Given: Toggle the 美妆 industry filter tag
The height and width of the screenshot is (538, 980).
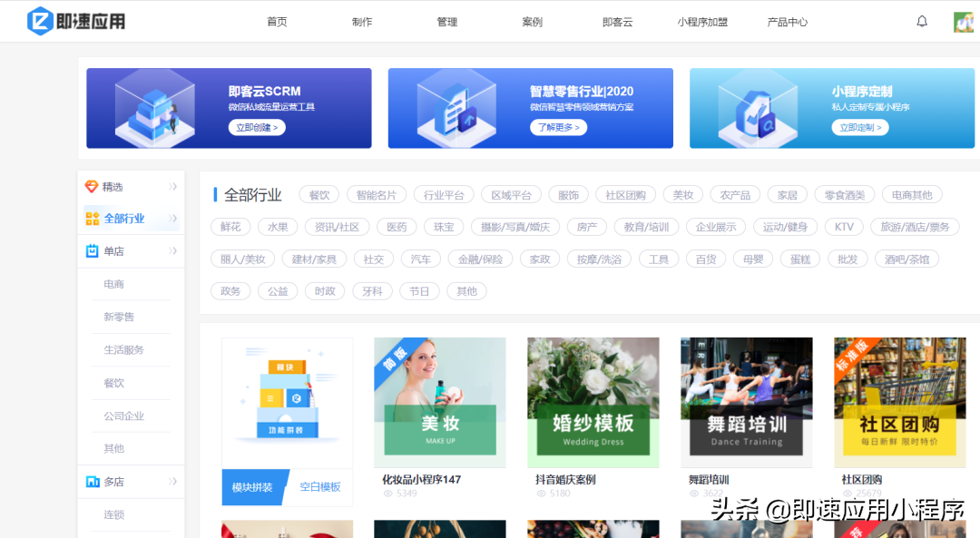Looking at the screenshot, I should (x=682, y=194).
